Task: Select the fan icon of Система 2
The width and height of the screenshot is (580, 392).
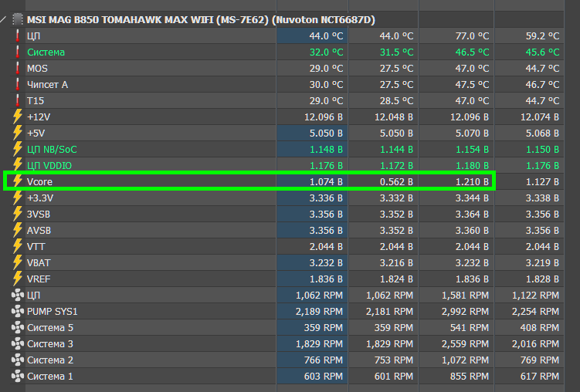Action: [17, 360]
